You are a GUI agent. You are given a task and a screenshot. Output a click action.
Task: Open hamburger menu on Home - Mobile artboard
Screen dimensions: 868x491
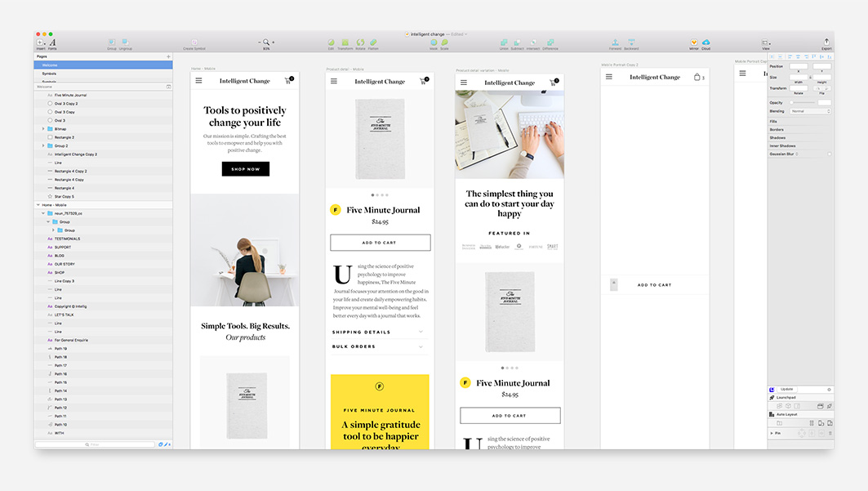tap(198, 81)
